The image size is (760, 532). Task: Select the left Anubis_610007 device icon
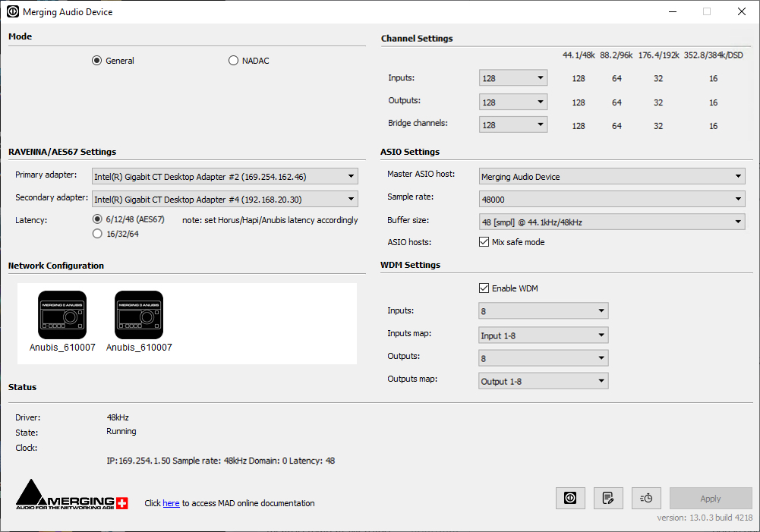click(62, 315)
